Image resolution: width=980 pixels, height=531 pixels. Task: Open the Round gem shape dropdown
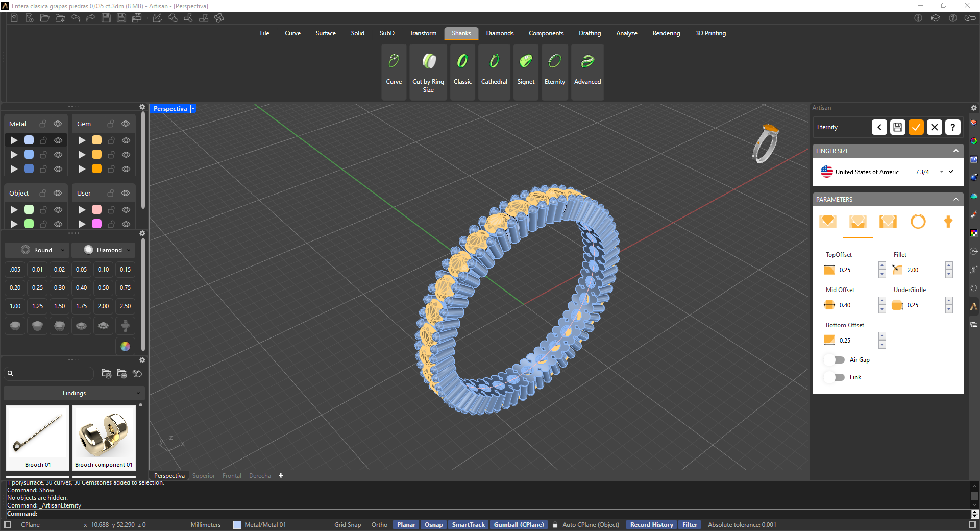pyautogui.click(x=37, y=250)
